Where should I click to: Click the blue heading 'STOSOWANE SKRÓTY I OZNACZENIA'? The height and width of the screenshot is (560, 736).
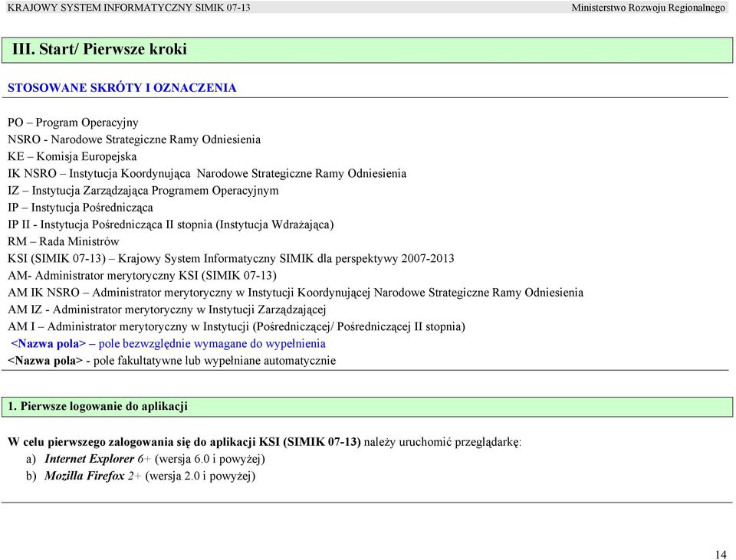pyautogui.click(x=122, y=87)
